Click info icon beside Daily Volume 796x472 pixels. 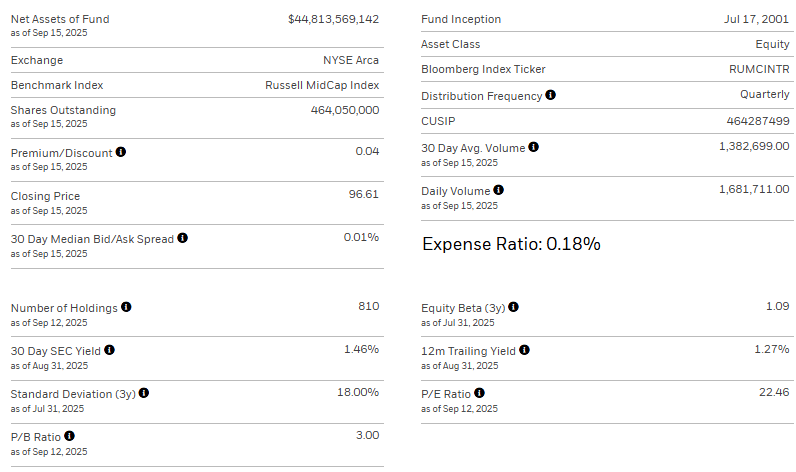pos(499,190)
